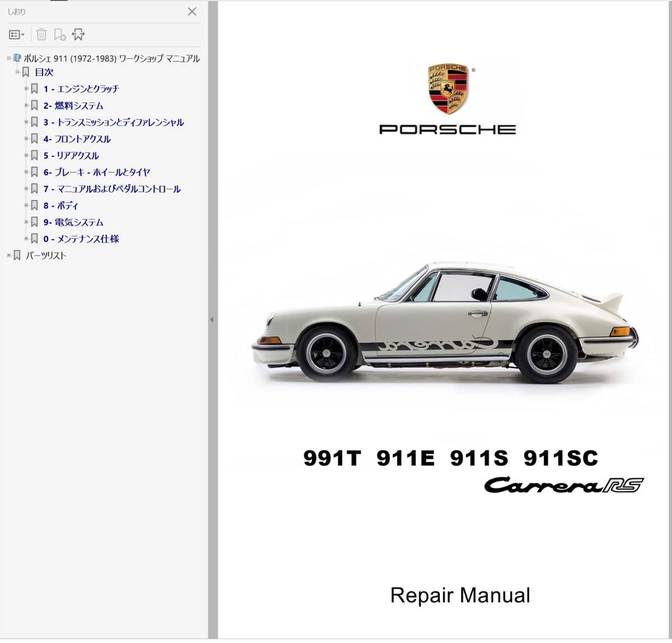Expand the パーツリスト bookmark node
Image resolution: width=672 pixels, height=643 pixels.
[9, 255]
